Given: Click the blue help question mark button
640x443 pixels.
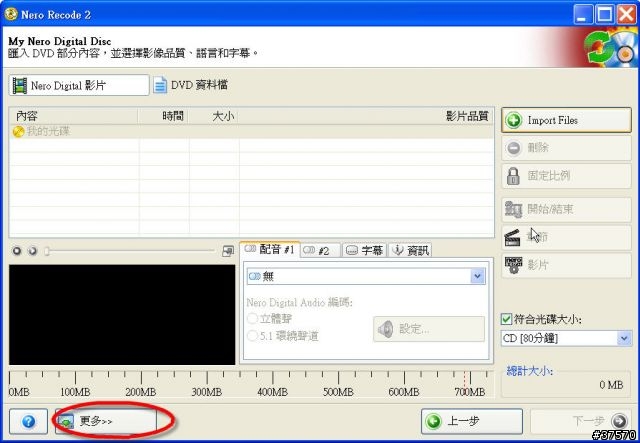Looking at the screenshot, I should coord(29,421).
